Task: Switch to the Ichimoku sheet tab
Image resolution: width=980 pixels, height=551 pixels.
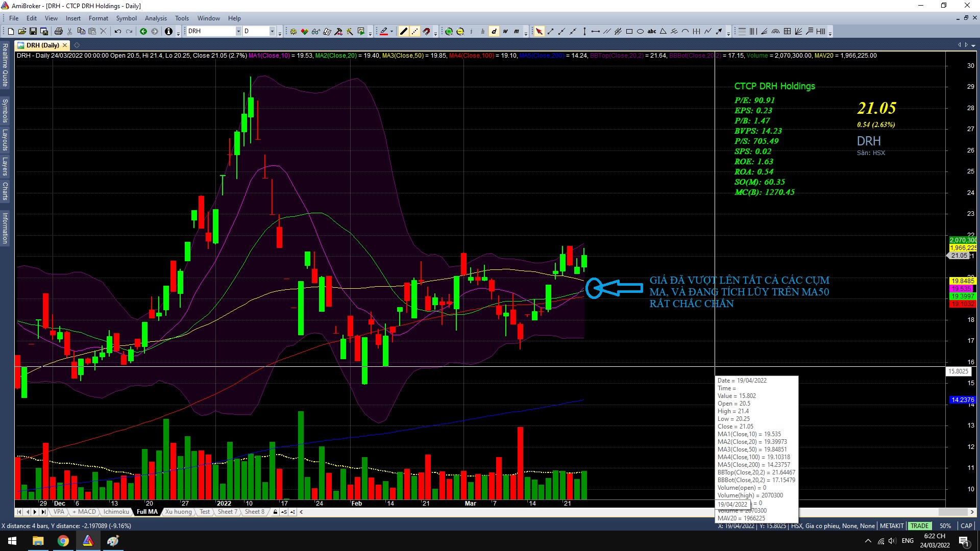Action: click(x=116, y=512)
